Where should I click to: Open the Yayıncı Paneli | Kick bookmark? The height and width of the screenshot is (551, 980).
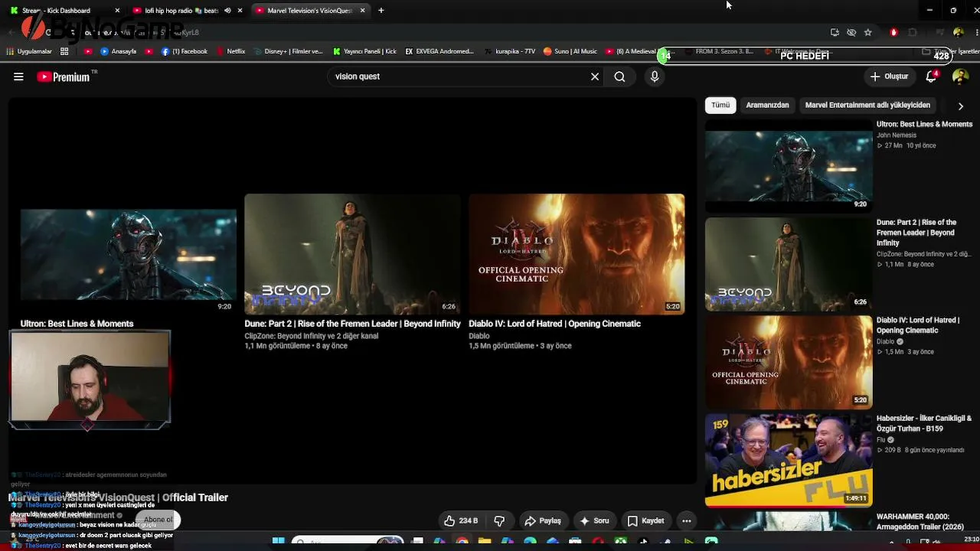364,51
